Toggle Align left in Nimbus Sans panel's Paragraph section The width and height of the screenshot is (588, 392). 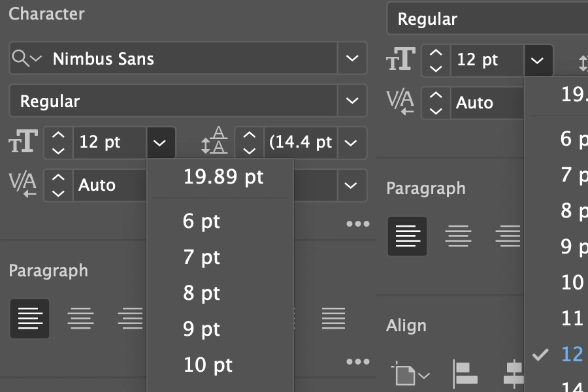29,319
